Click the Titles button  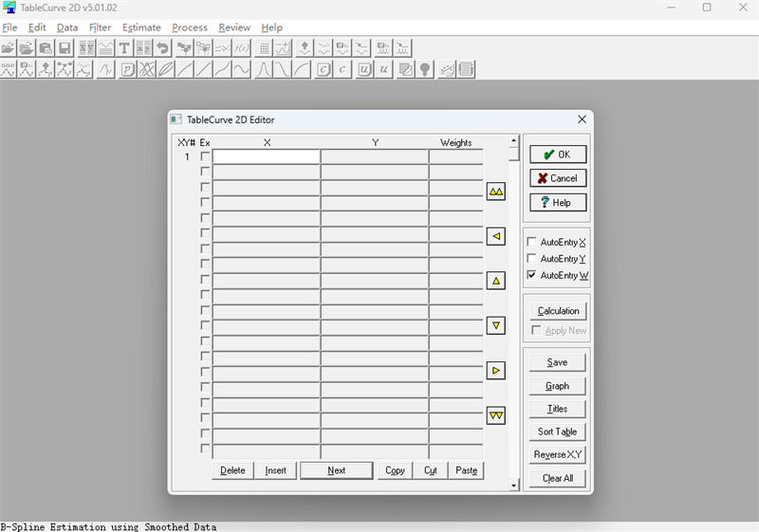click(x=557, y=409)
